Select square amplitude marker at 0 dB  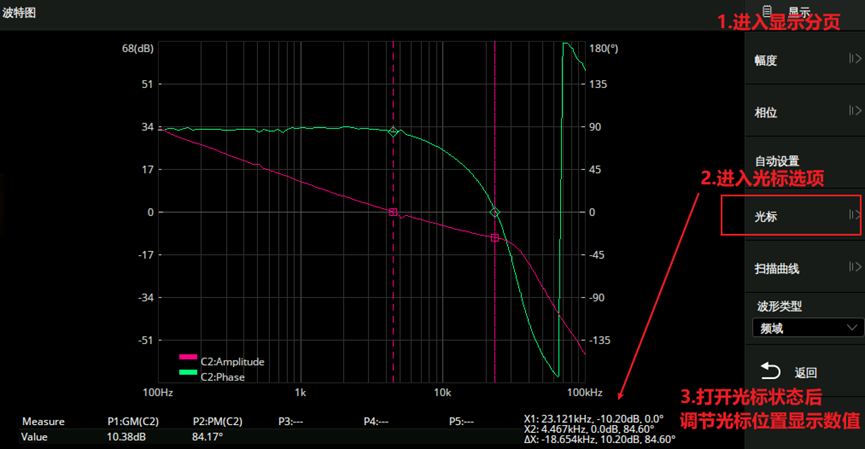(393, 212)
